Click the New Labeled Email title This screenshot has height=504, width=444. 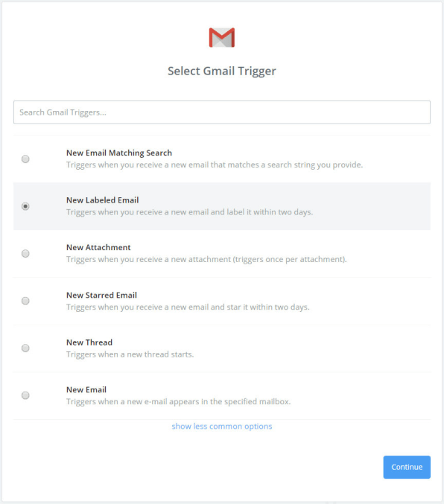pyautogui.click(x=102, y=200)
